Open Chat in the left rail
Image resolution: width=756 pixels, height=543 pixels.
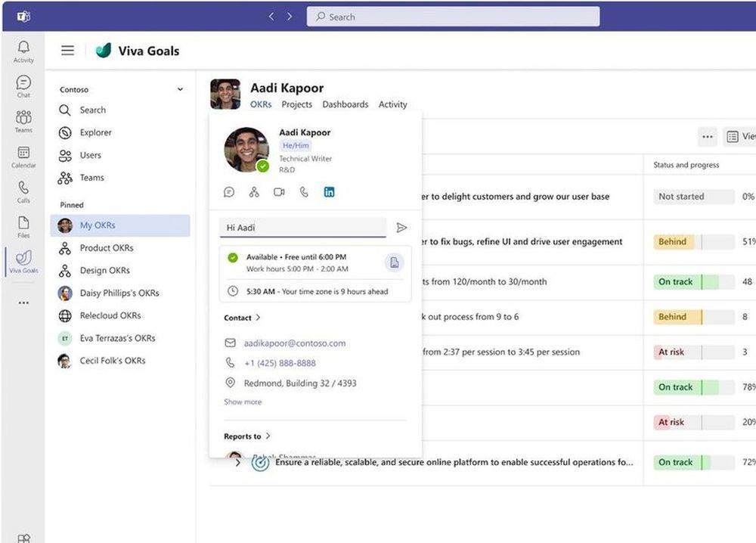pos(23,86)
